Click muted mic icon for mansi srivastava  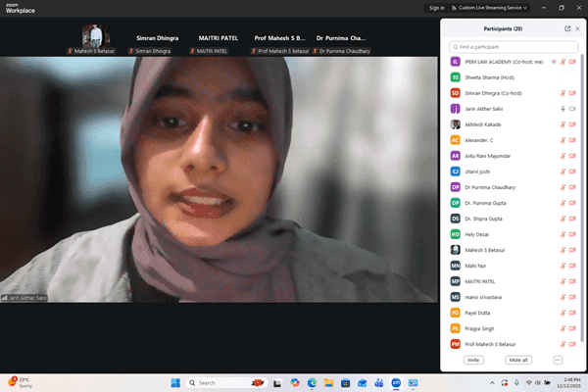(563, 297)
